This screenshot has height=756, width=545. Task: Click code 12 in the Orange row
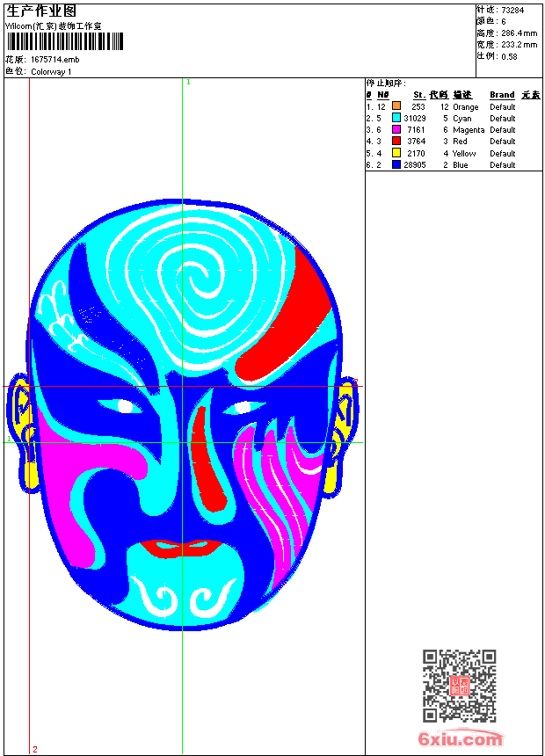click(444, 107)
